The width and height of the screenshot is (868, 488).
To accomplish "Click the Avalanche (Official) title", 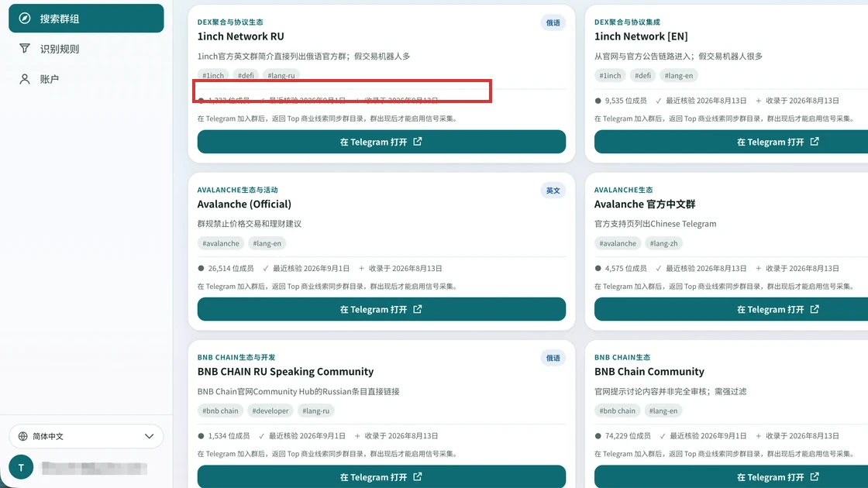I will (244, 204).
